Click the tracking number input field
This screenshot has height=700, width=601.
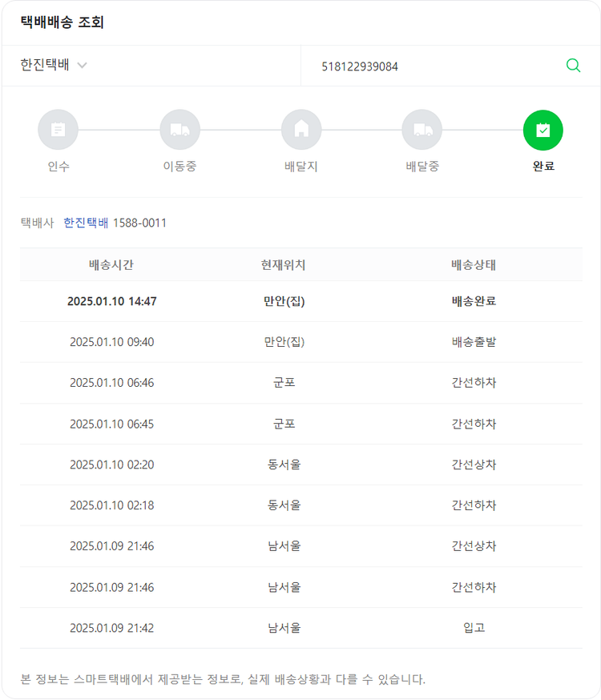pyautogui.click(x=433, y=66)
